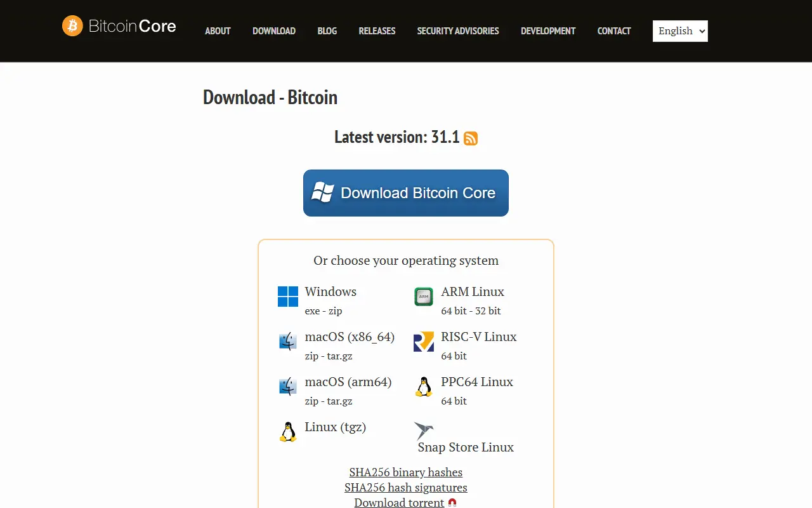Click the macOS (x86_64) Finder icon
This screenshot has height=508, width=812.
coord(288,342)
